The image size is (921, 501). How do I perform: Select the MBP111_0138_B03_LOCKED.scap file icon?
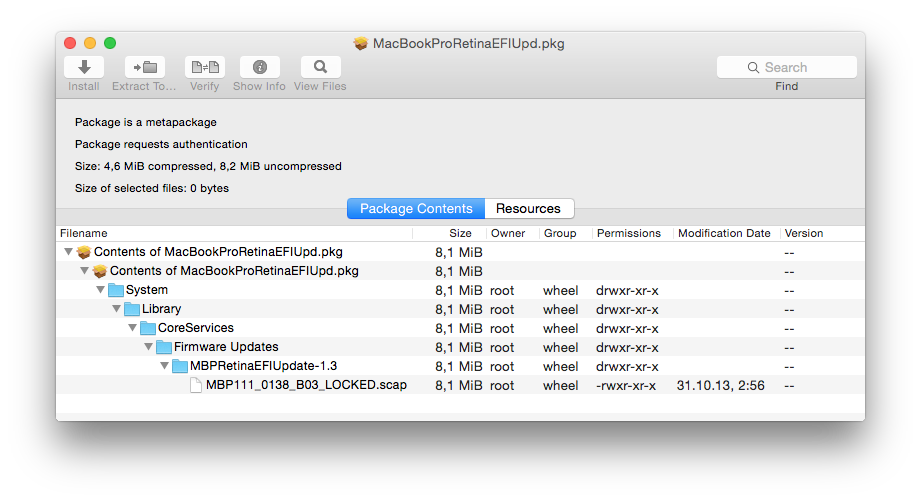coord(196,385)
